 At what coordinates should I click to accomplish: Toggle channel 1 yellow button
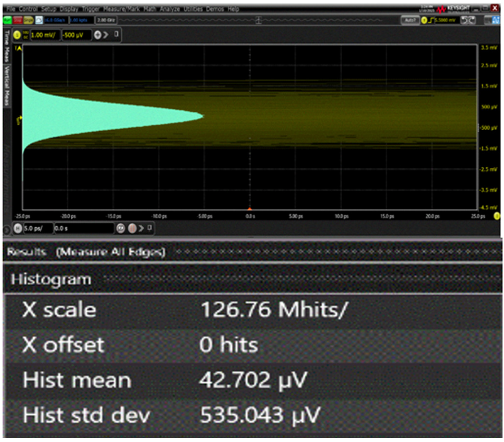tap(17, 35)
